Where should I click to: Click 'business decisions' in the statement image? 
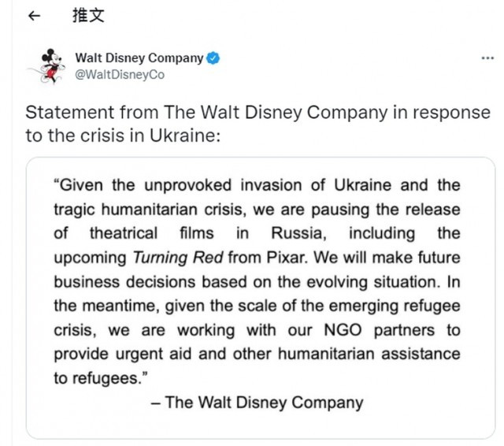pyautogui.click(x=124, y=282)
